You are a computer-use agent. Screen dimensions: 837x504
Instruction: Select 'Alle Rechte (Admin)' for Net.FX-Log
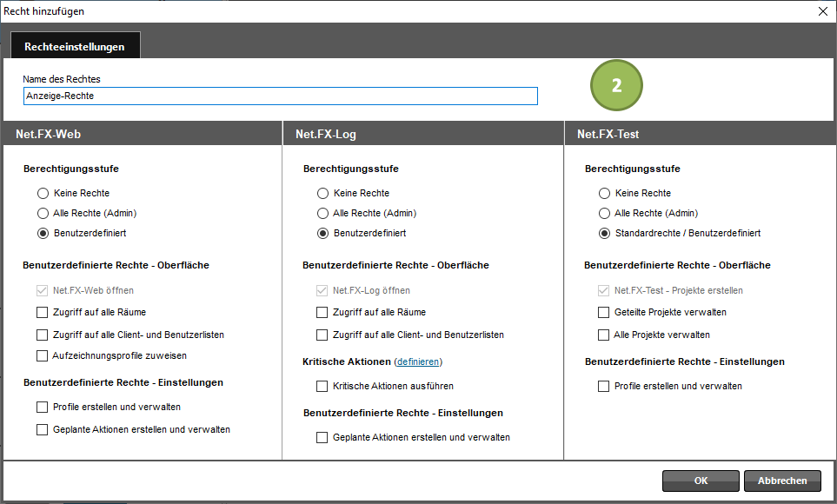[323, 214]
